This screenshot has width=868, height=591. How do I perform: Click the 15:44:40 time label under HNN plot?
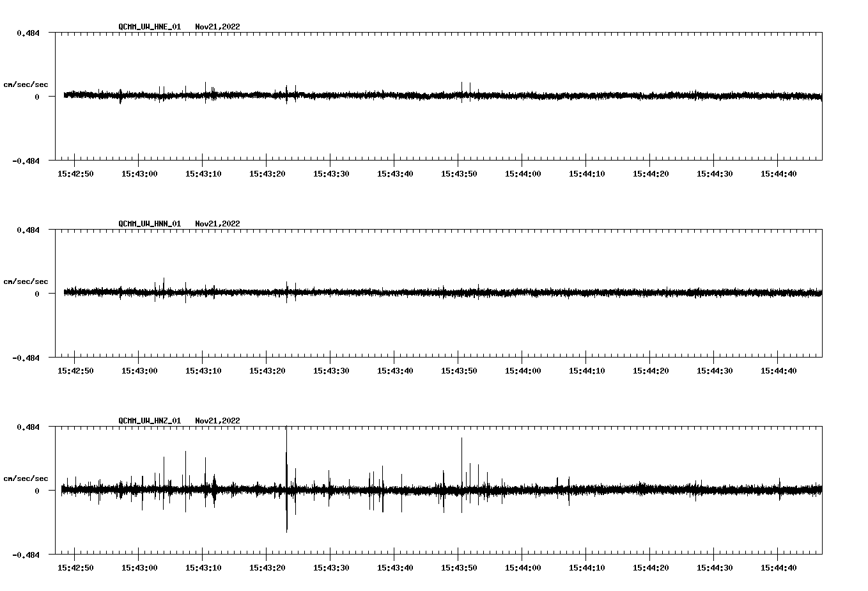point(779,371)
